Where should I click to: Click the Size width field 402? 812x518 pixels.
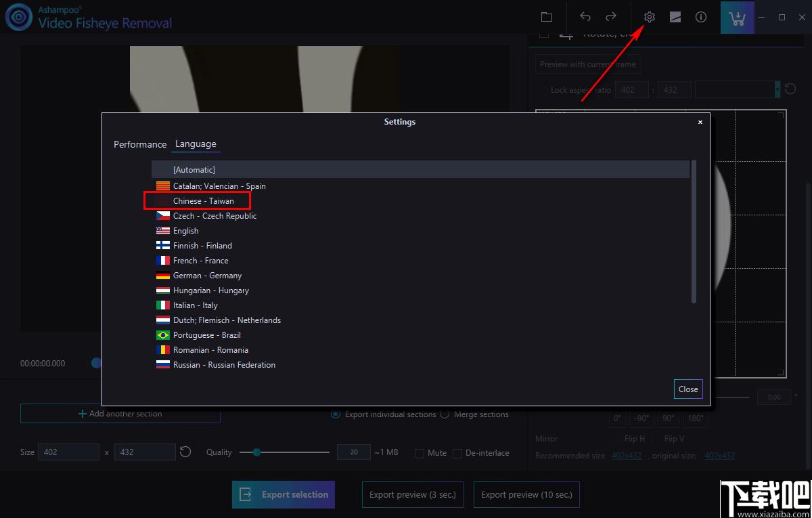point(70,452)
